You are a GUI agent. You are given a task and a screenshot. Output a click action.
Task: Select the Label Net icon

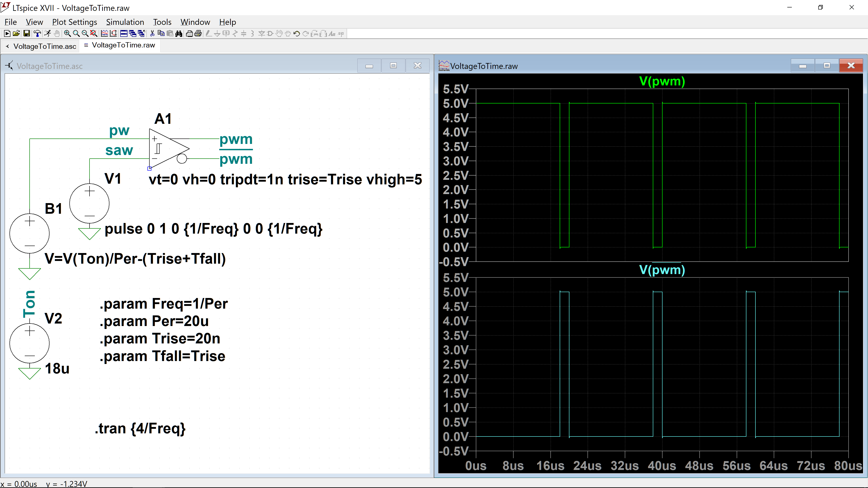click(226, 33)
